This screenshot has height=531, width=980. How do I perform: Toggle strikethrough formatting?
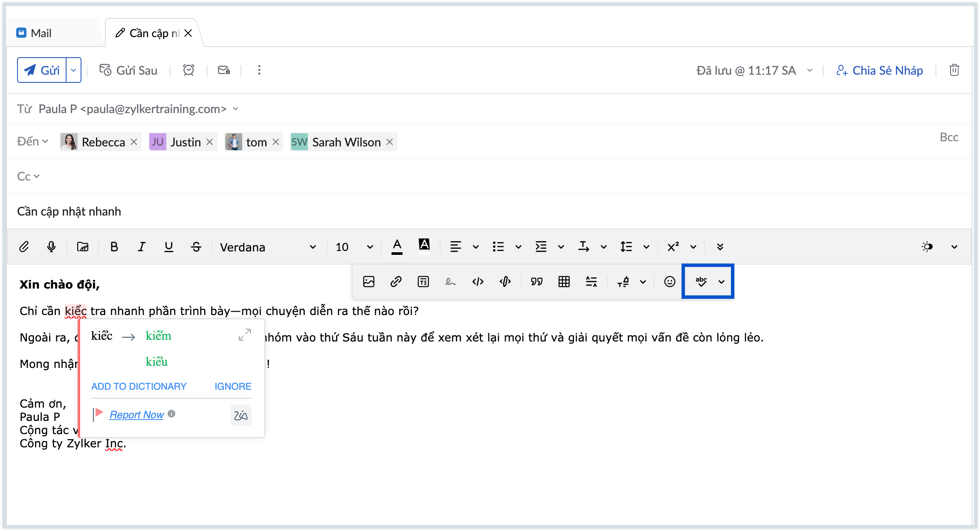tap(196, 247)
